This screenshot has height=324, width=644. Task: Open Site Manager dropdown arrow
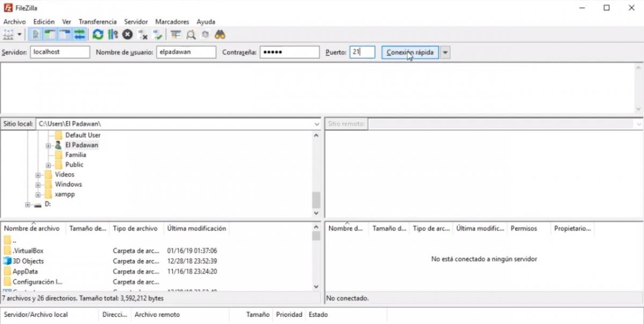[x=20, y=34]
